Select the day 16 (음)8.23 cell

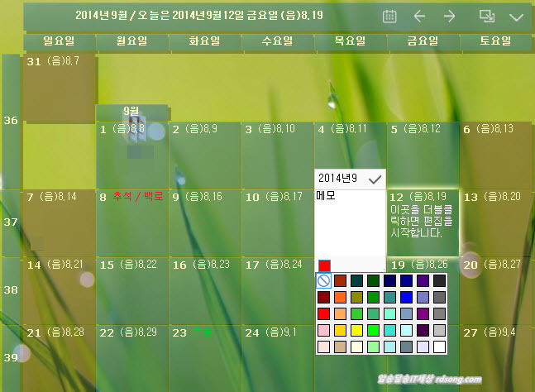pyautogui.click(x=205, y=290)
